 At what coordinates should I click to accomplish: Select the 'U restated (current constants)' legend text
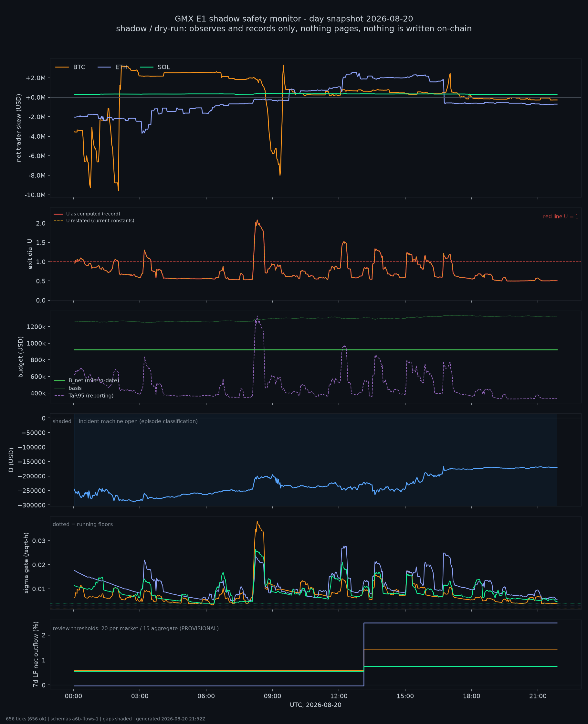click(x=100, y=221)
